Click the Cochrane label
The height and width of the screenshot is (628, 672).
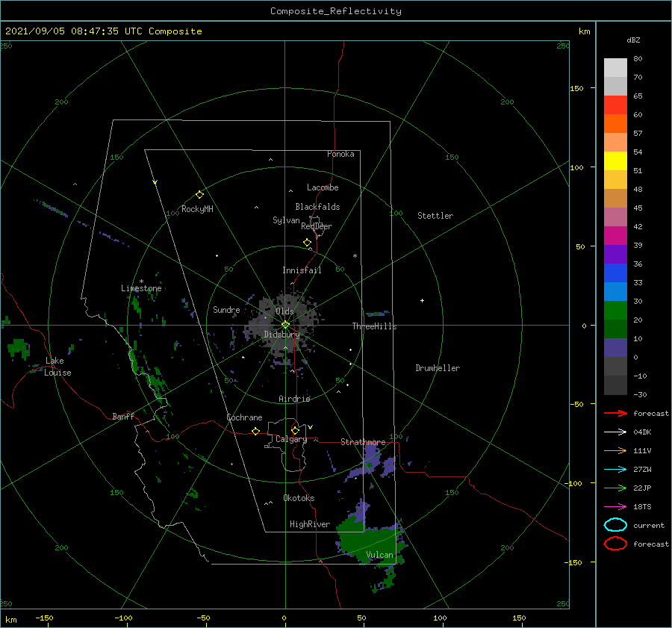pos(244,417)
